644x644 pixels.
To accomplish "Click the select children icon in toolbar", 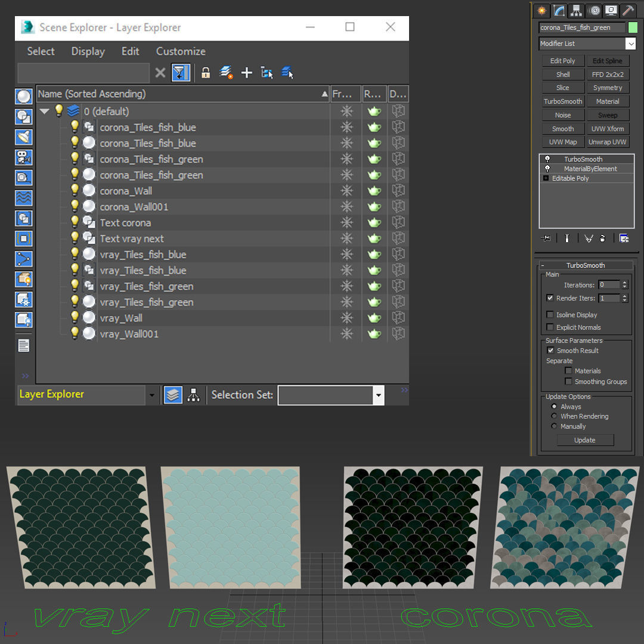I will coord(267,73).
